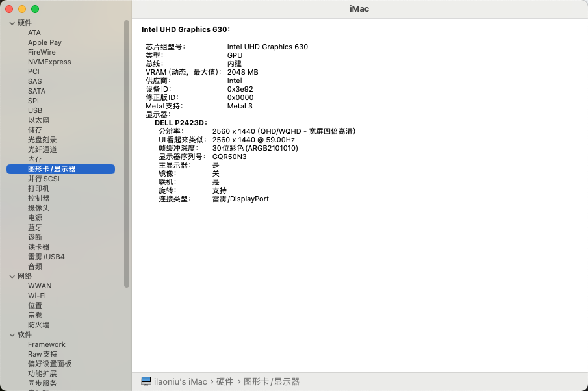Collapse the 硬件 (Hardware) section
The image size is (588, 391).
click(x=12, y=23)
